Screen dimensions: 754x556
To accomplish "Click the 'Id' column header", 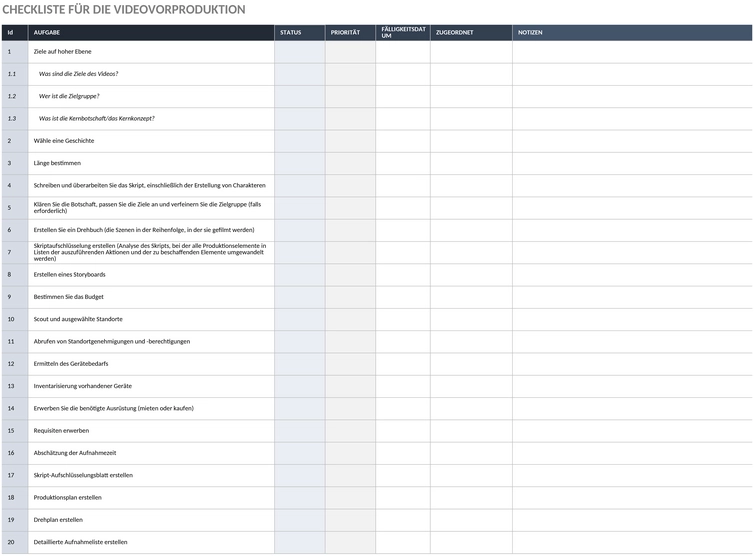I will pos(15,33).
